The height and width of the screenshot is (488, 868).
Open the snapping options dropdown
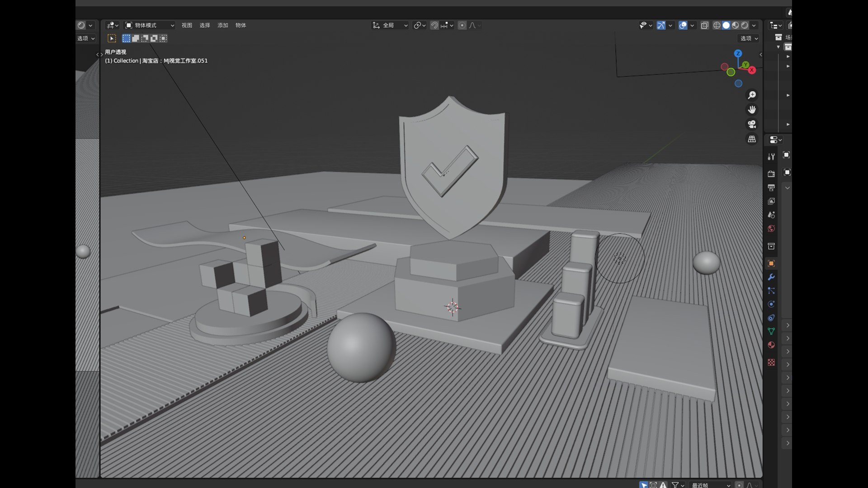point(447,25)
